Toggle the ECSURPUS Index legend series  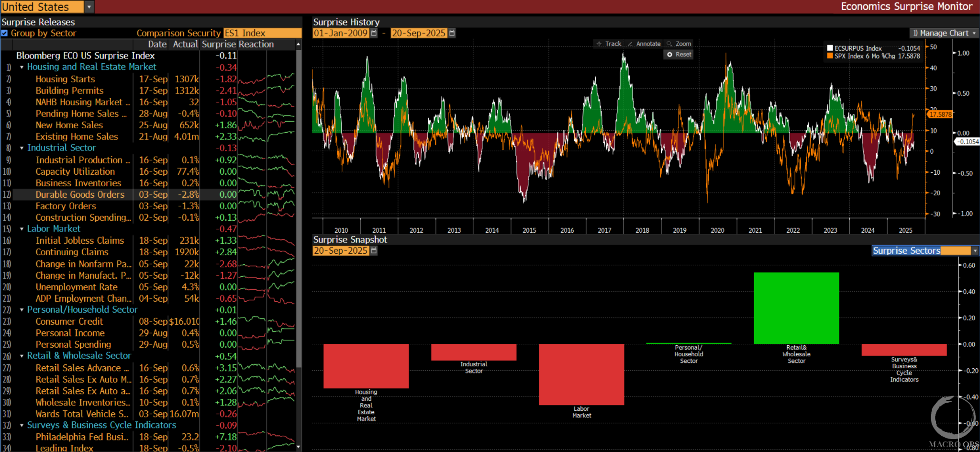830,48
